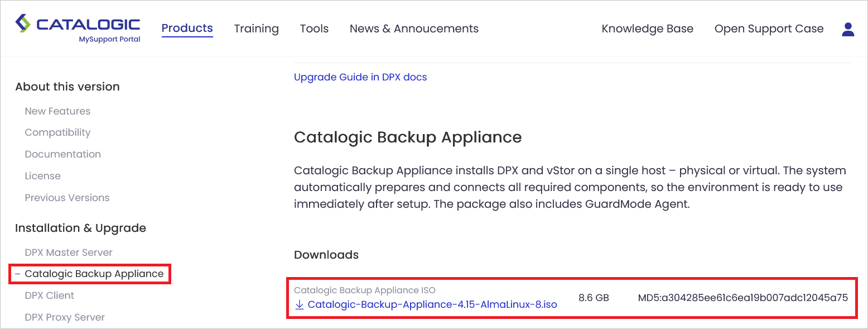Open Upgrade Guide in DPX docs link

(360, 77)
